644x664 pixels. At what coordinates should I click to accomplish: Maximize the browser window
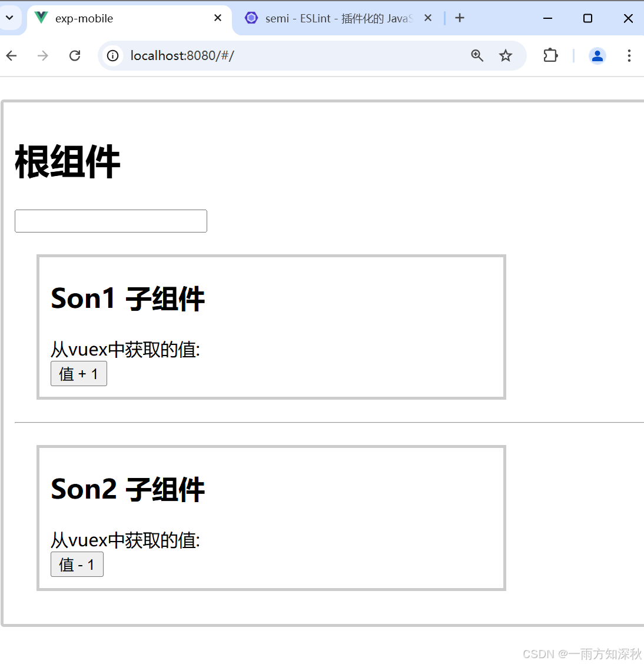[587, 18]
